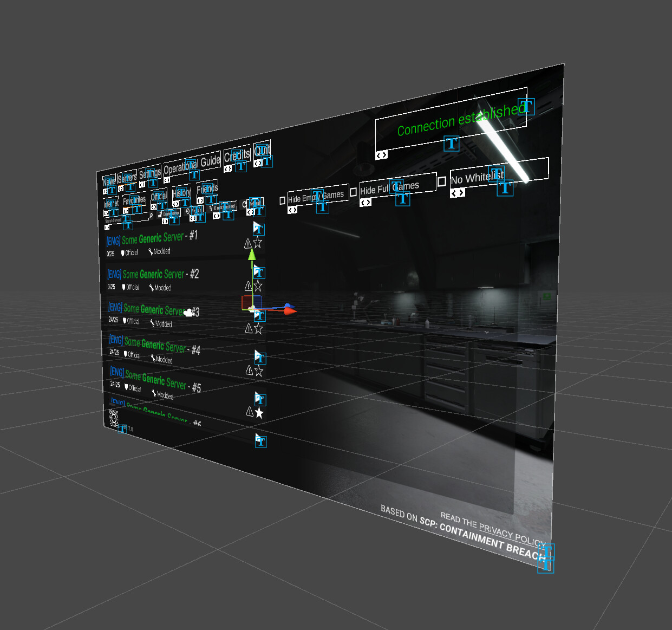The height and width of the screenshot is (630, 672).
Task: Click the magnifier icon in the server search bar
Action: click(x=151, y=215)
